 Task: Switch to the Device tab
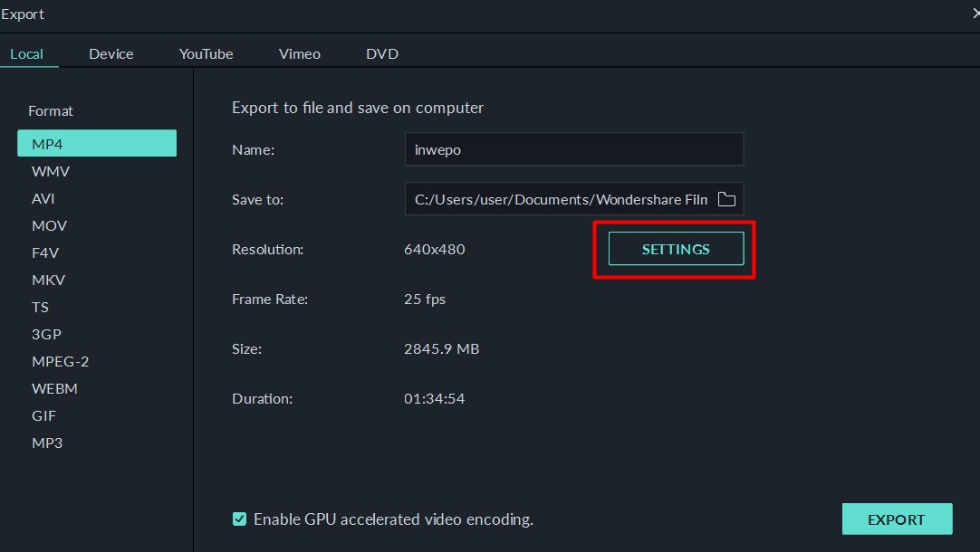click(111, 53)
